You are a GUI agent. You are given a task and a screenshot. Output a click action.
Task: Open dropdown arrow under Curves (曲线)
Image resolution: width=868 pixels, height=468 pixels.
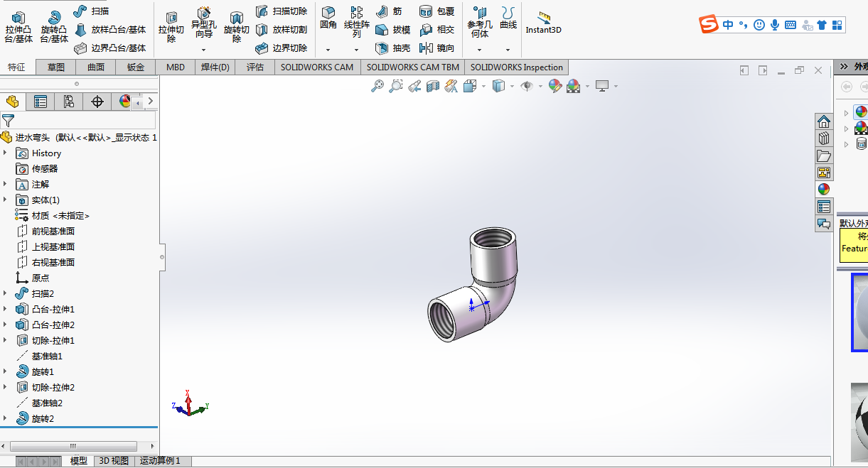click(x=508, y=50)
